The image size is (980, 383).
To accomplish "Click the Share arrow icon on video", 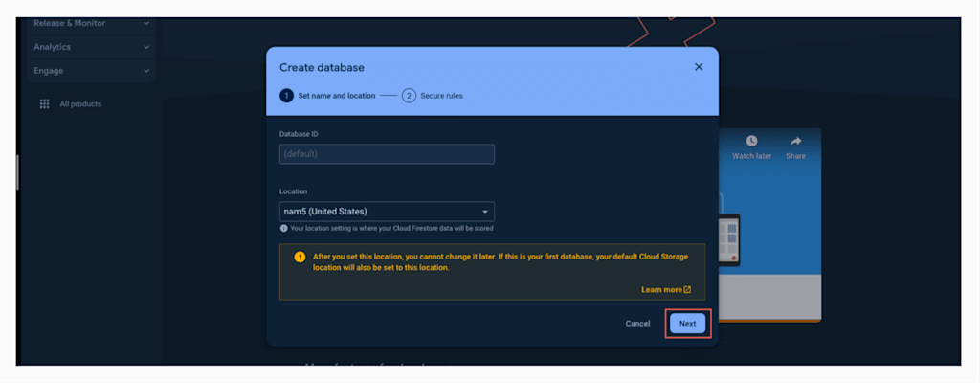I will coord(795,142).
